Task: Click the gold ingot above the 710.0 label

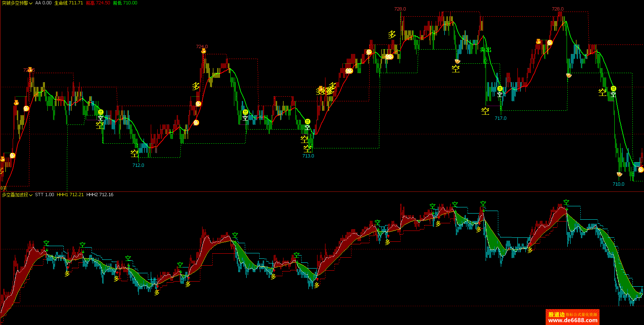Action: (619, 174)
